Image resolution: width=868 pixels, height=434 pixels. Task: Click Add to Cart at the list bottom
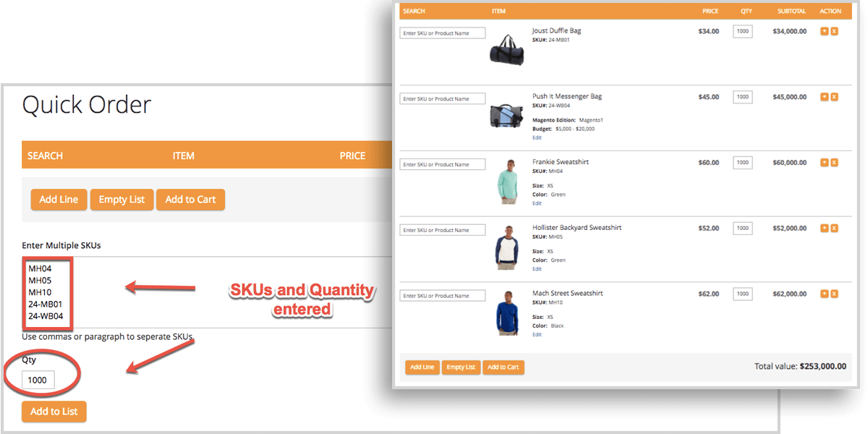coord(503,367)
